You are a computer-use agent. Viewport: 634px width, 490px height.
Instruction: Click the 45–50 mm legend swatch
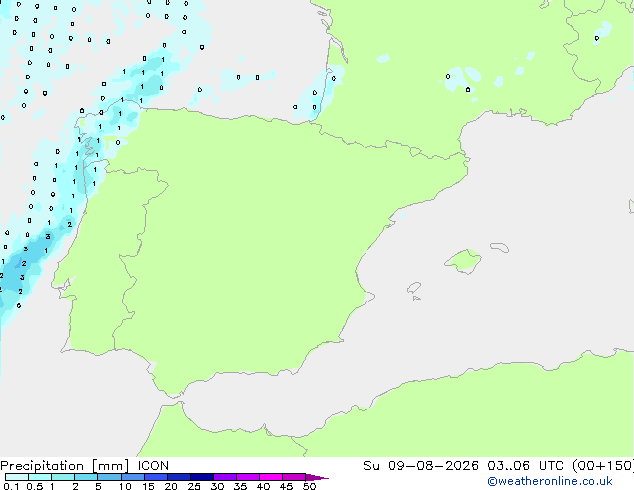pos(294,477)
